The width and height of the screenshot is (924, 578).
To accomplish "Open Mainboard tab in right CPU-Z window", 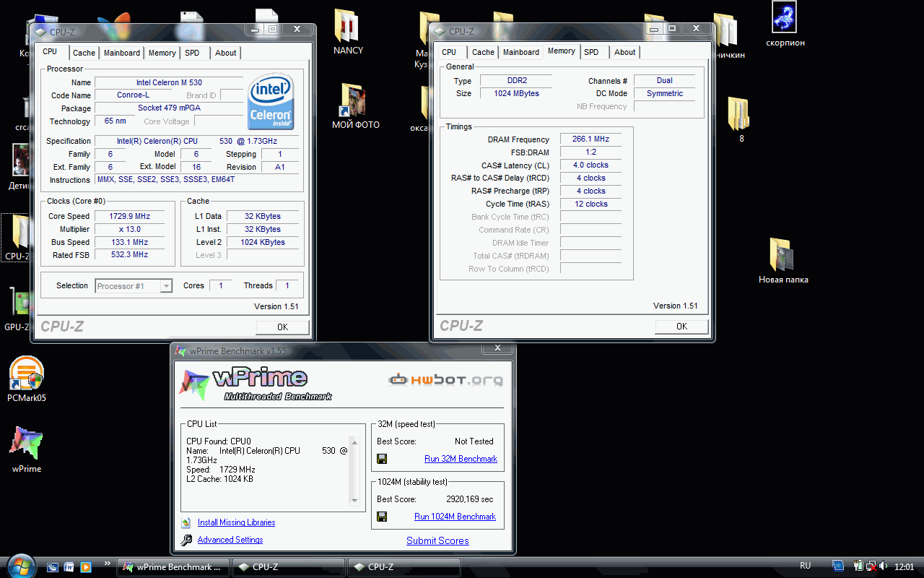I will tap(521, 52).
